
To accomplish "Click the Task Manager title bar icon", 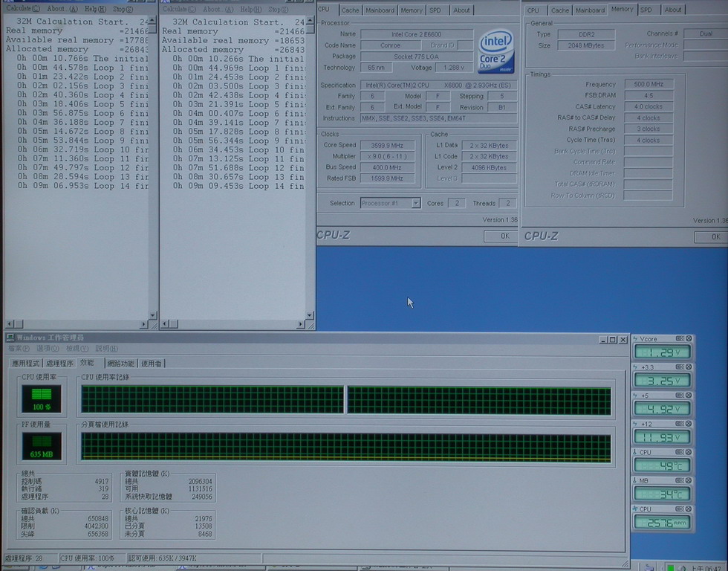I will tap(10, 338).
